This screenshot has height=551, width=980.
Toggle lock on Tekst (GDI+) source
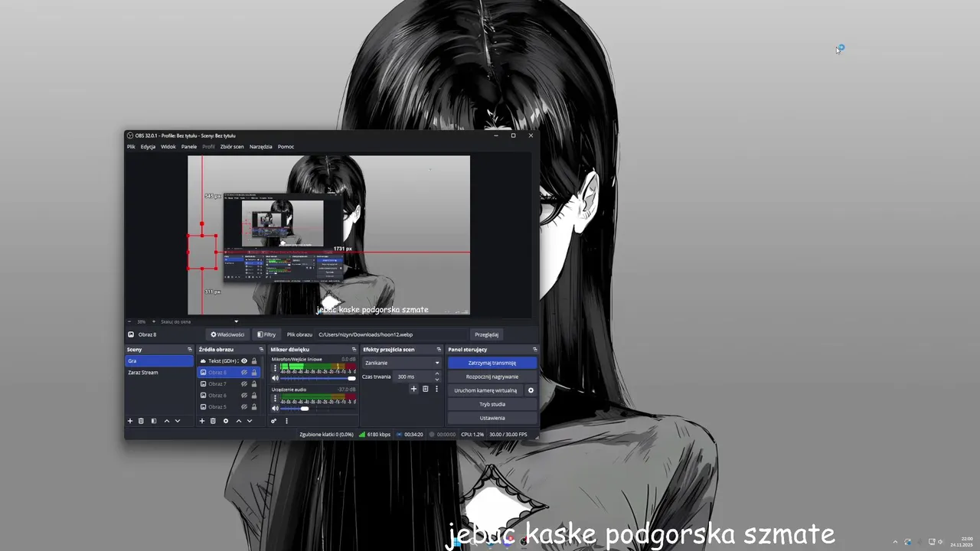click(x=254, y=361)
